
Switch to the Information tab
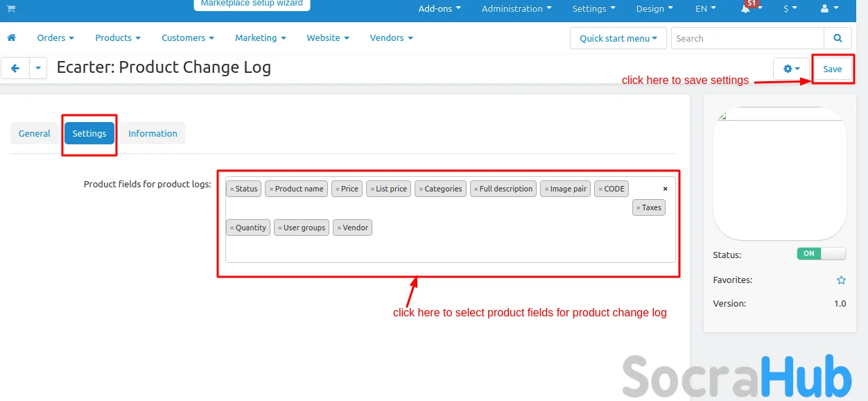pos(153,133)
